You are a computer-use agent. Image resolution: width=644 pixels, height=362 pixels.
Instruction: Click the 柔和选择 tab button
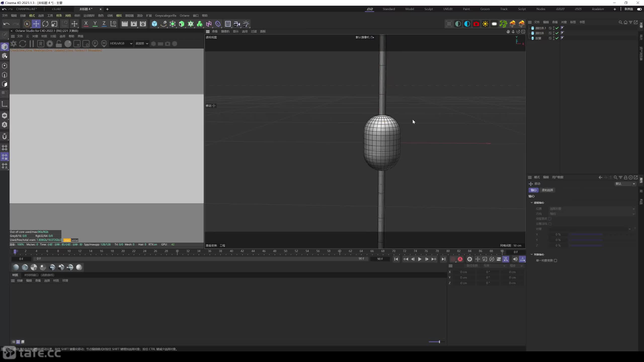pos(547,190)
